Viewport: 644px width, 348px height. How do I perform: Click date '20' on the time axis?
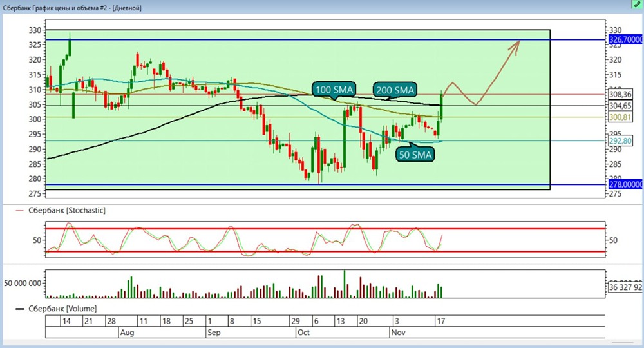363,321
